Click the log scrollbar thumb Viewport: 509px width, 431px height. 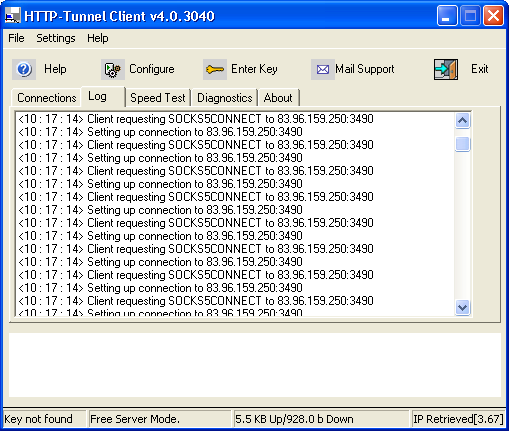click(462, 144)
